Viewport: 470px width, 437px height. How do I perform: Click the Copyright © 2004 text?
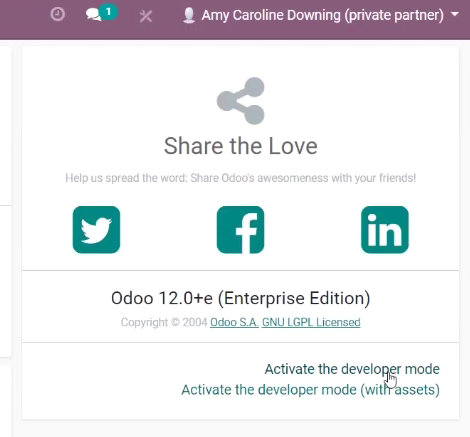[x=164, y=322]
